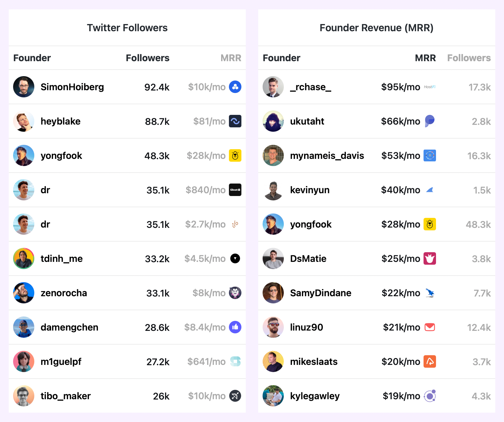Open the purple orbit icon for kylegawley
Screen dimensions: 504x422
point(430,396)
